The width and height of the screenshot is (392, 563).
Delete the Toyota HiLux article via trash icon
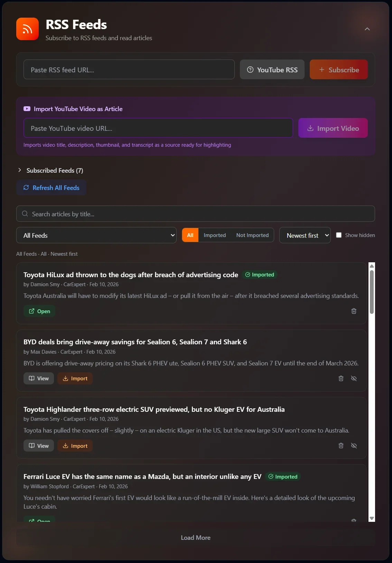[x=354, y=311]
